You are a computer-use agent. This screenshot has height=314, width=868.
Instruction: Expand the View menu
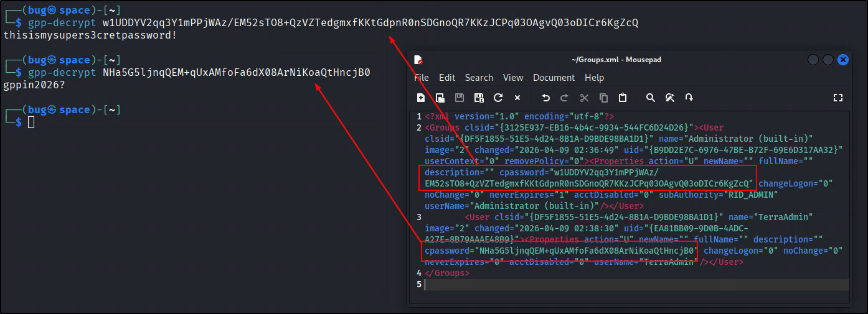pos(513,78)
